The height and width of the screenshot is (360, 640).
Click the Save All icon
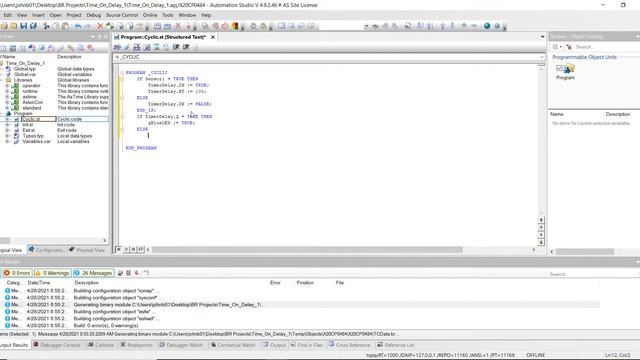(x=33, y=26)
